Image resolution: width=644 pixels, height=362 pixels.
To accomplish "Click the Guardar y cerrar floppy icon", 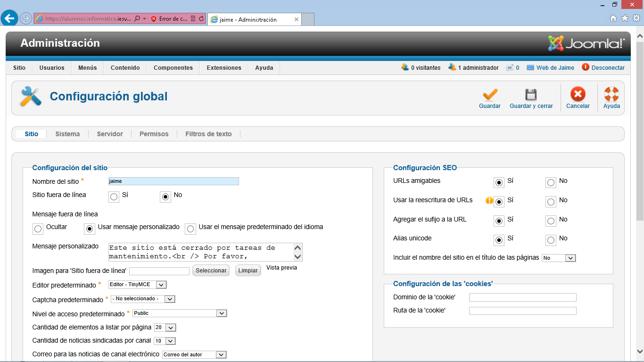I will (x=531, y=95).
